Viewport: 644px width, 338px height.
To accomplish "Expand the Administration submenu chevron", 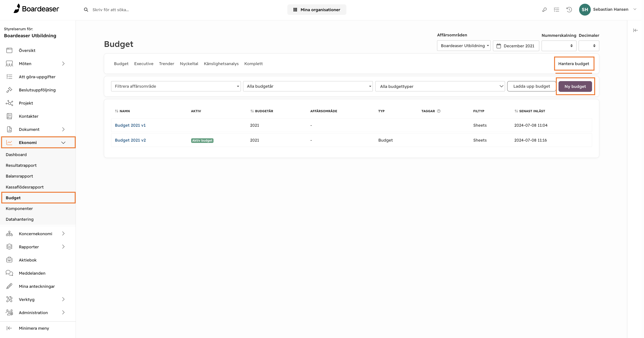I will click(x=63, y=313).
